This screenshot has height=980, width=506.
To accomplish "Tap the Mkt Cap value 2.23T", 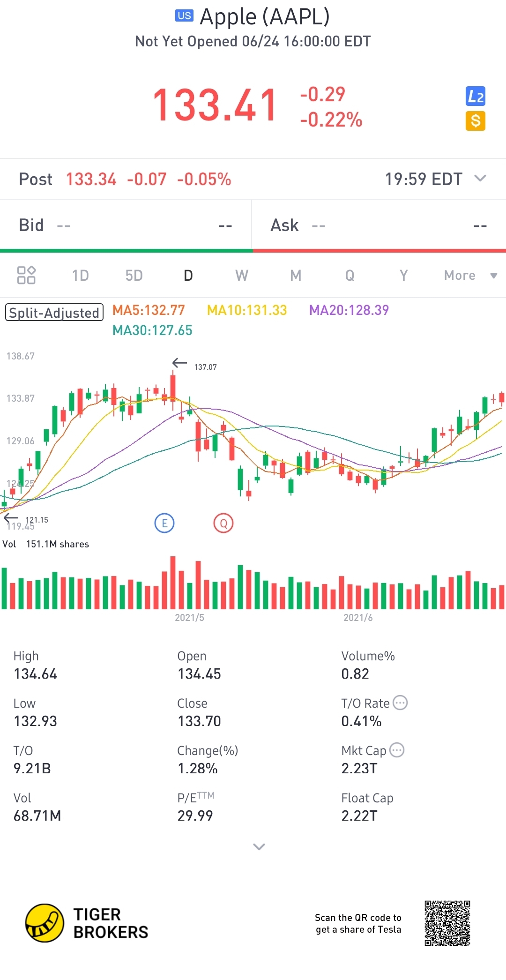I will click(359, 769).
